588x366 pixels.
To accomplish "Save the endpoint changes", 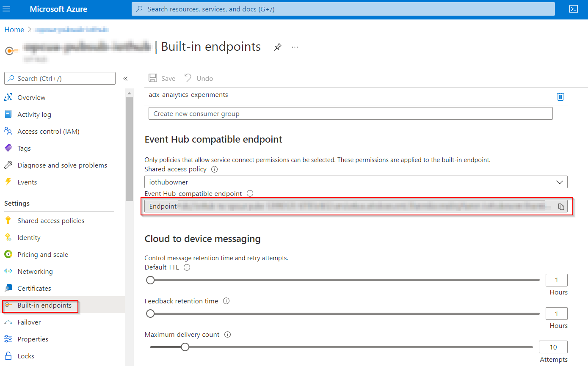I will (162, 78).
